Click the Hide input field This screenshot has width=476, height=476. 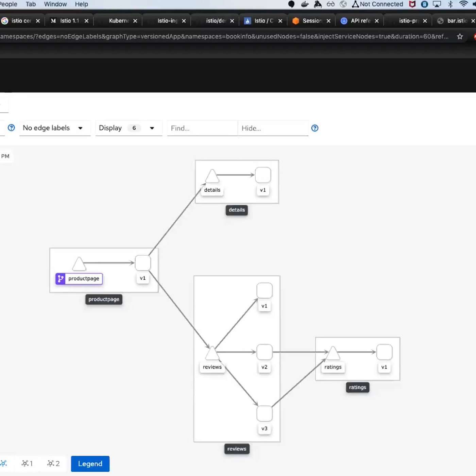tap(273, 128)
